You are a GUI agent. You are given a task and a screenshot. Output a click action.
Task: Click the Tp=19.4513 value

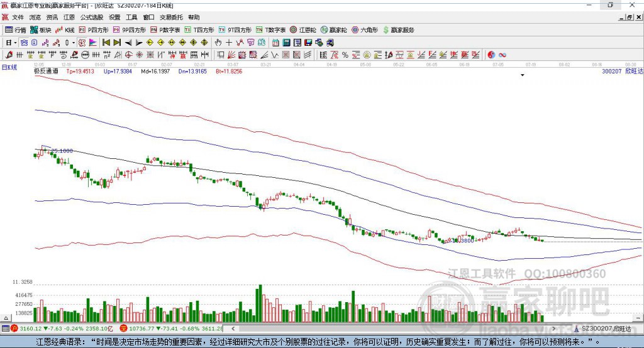[80, 71]
